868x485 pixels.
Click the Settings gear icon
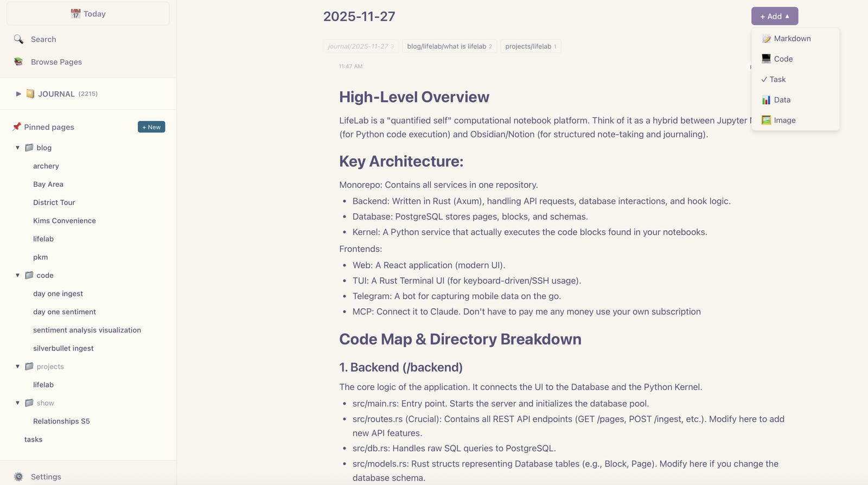[x=18, y=476]
